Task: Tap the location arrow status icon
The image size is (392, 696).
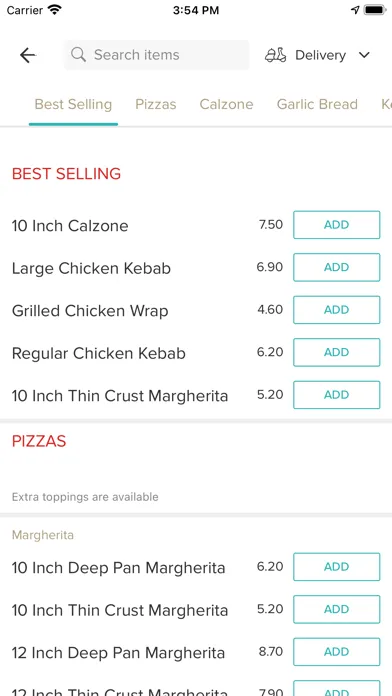Action: (x=355, y=10)
